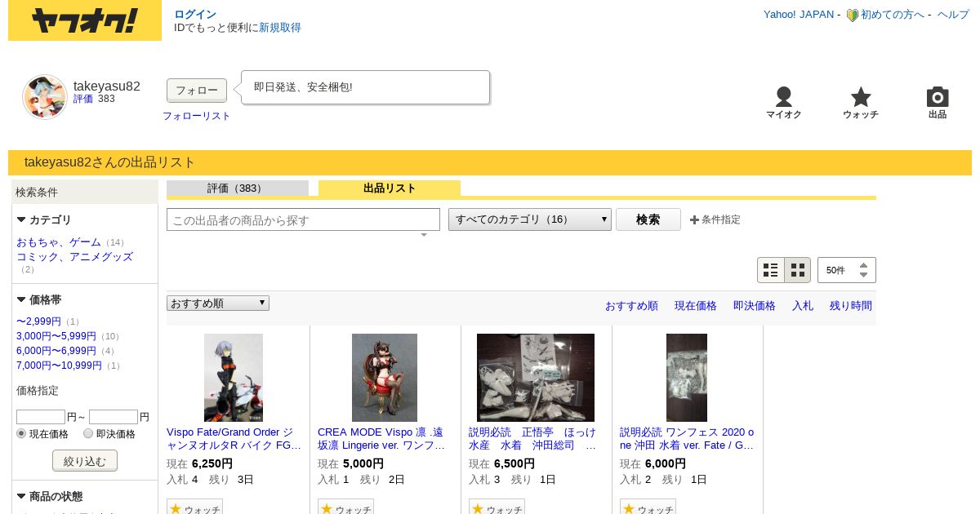This screenshot has width=980, height=514.
Task: Filter price range 7,000円〜10,999円
Action: click(59, 366)
